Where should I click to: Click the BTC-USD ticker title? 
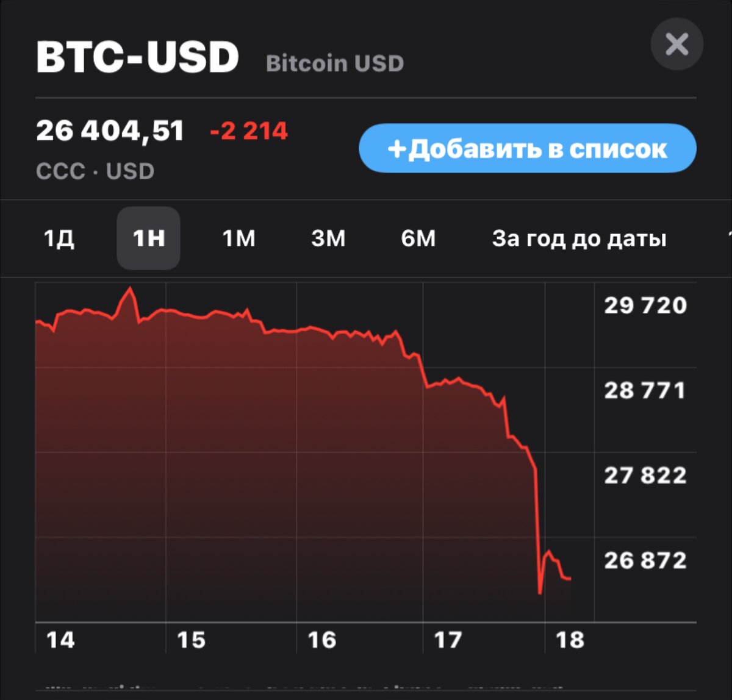pos(138,56)
